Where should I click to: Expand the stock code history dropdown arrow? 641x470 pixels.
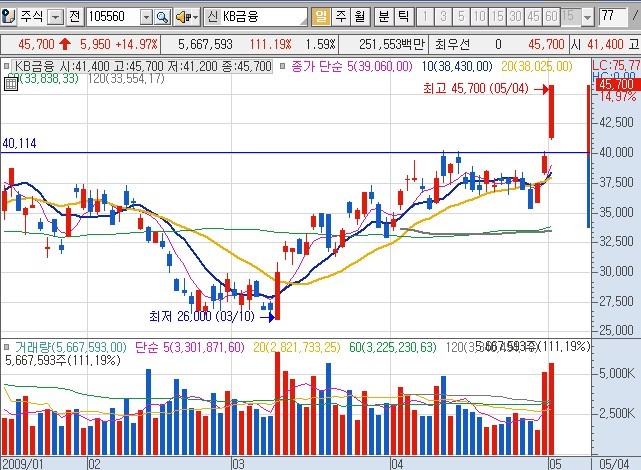[x=146, y=17]
